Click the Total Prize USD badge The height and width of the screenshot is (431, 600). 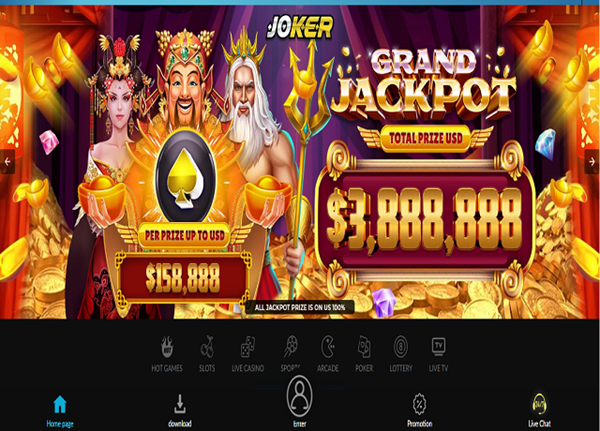(426, 138)
